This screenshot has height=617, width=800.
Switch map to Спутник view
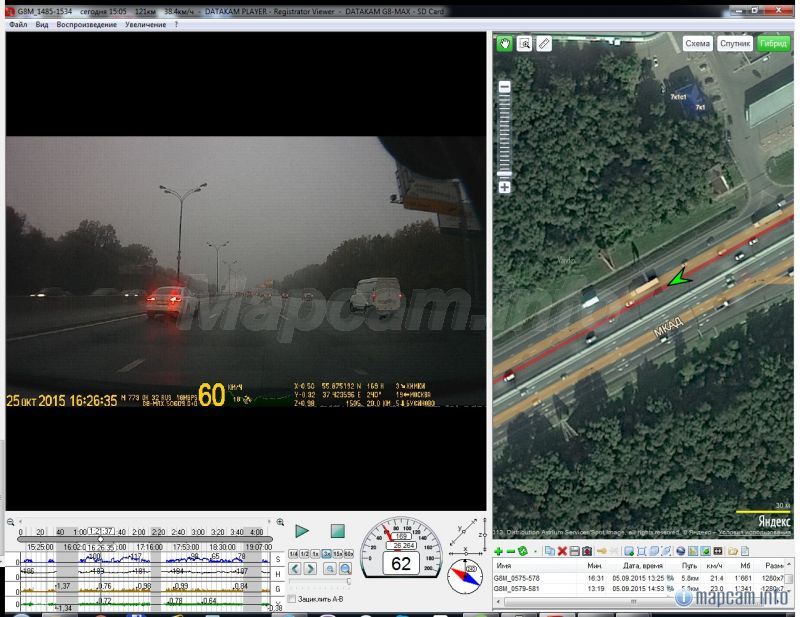(x=735, y=44)
